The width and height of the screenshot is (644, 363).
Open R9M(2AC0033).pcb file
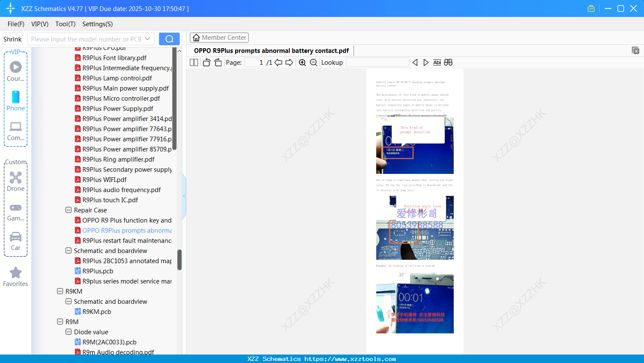(x=110, y=342)
